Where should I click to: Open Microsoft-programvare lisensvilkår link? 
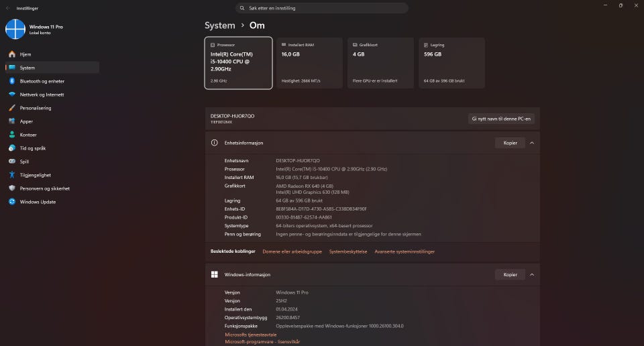coord(262,341)
